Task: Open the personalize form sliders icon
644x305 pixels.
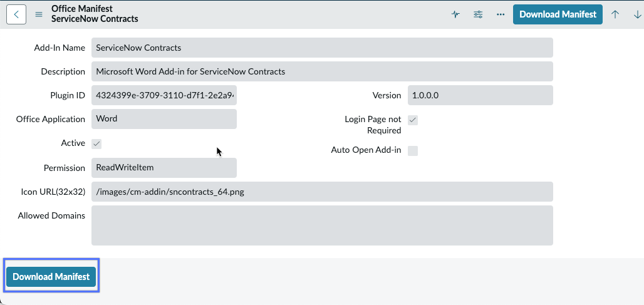Action: (478, 14)
